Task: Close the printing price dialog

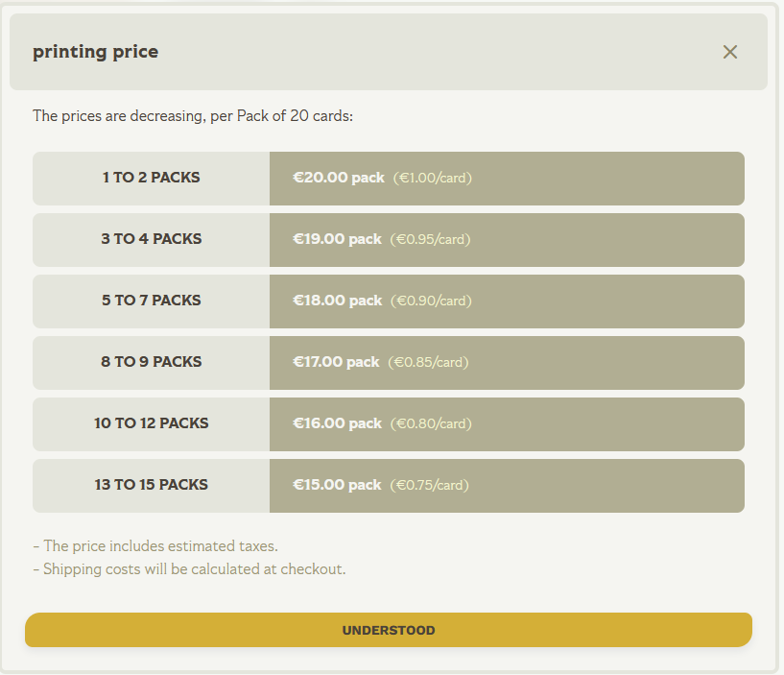Action: point(730,52)
